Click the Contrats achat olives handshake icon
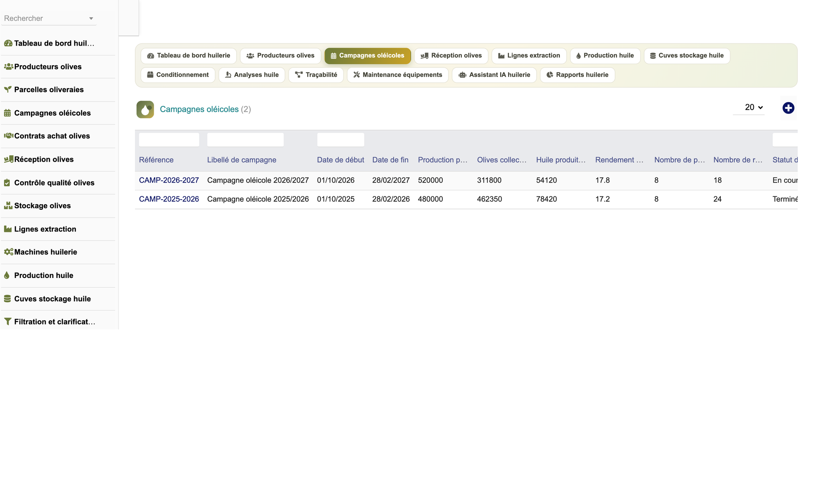Viewport: 815px width, 504px height. pos(8,136)
